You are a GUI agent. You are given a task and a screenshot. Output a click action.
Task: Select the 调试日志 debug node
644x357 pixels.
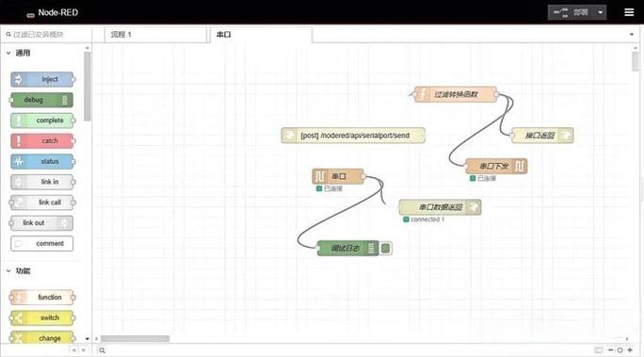347,248
